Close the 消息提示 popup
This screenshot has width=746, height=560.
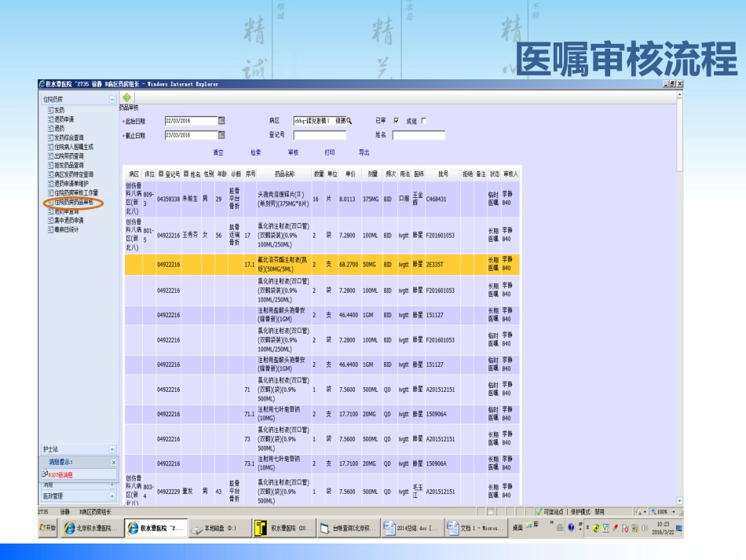[x=114, y=462]
